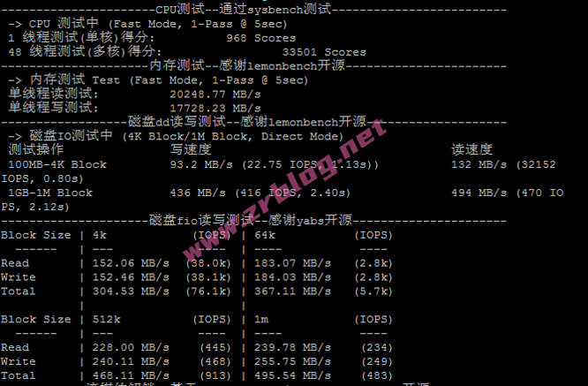
Task: Click single-thread memory read value 20248.77 MB/s
Action: click(x=215, y=95)
